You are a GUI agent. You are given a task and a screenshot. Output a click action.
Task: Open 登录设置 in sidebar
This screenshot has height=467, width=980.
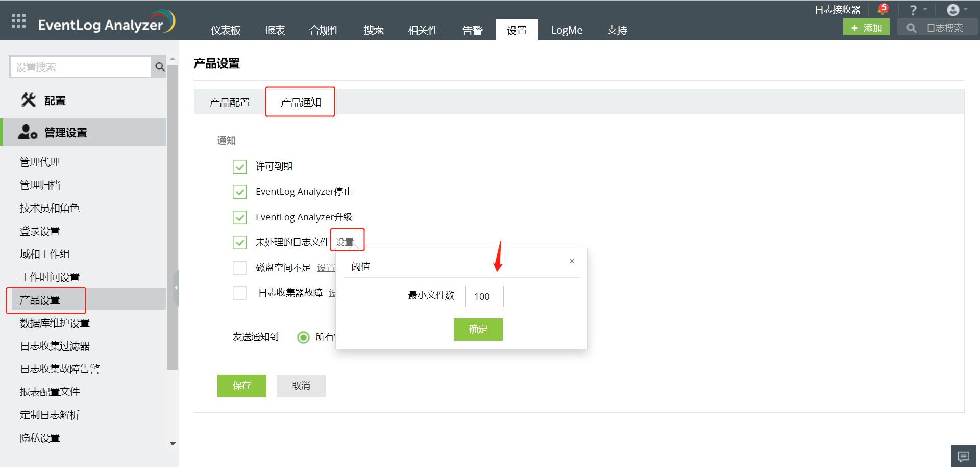coord(40,231)
